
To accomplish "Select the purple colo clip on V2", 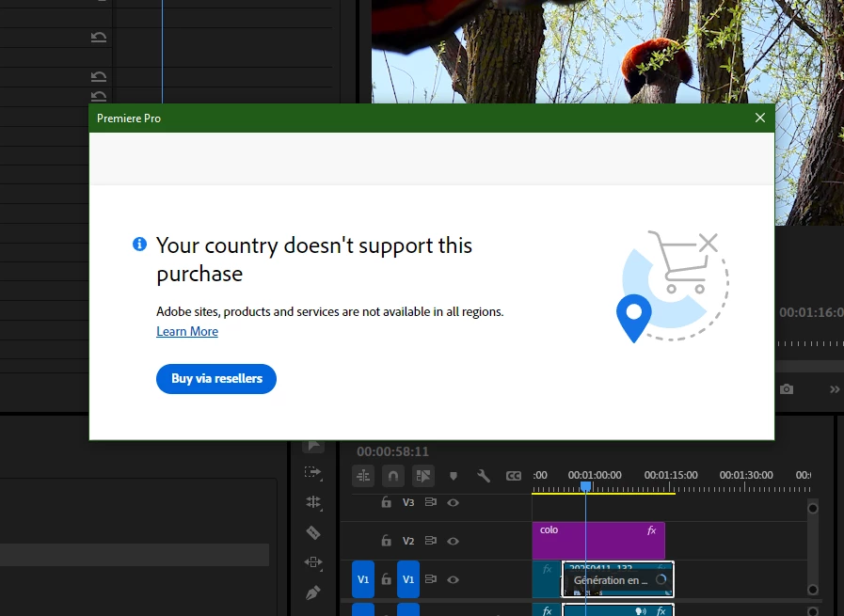I will [x=598, y=541].
